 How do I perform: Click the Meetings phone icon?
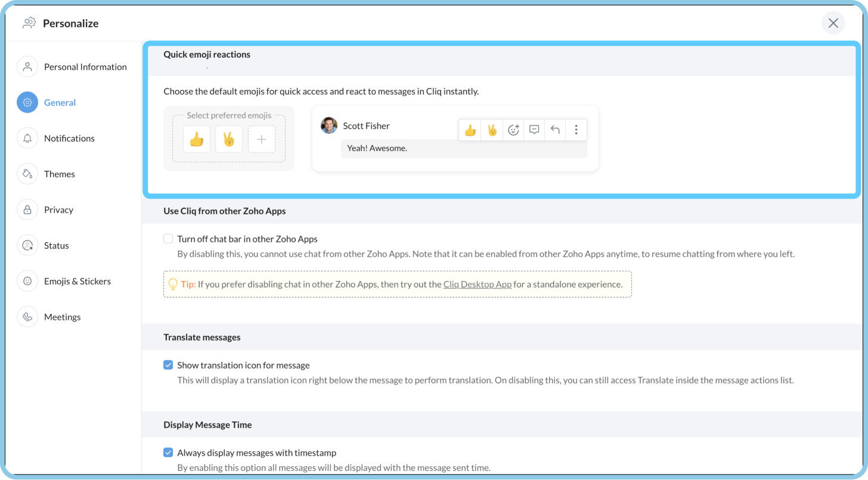pyautogui.click(x=27, y=316)
